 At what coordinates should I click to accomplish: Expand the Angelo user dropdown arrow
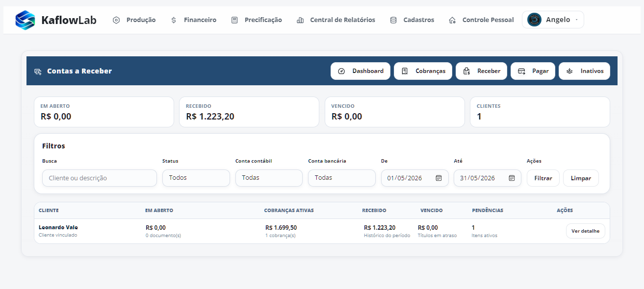(x=576, y=20)
